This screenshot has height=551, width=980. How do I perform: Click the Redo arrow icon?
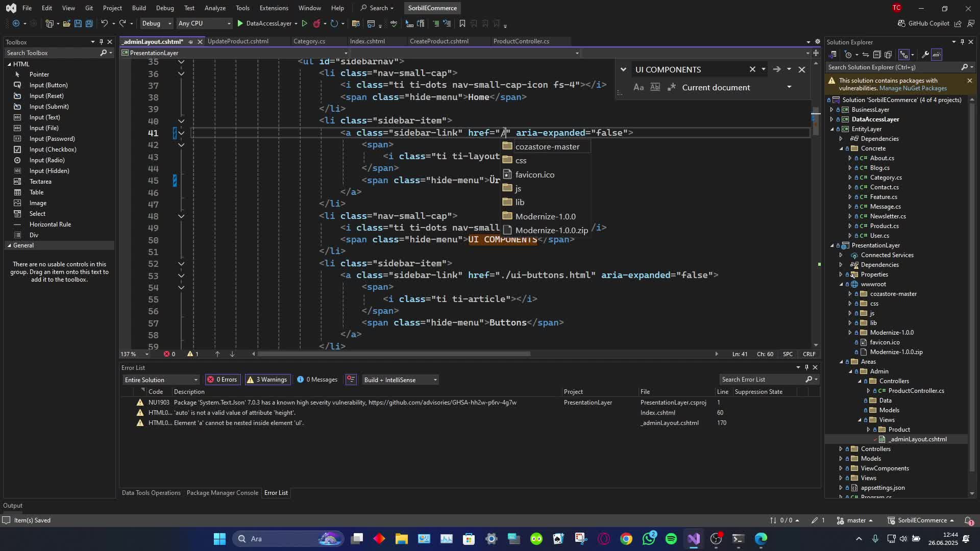point(122,23)
